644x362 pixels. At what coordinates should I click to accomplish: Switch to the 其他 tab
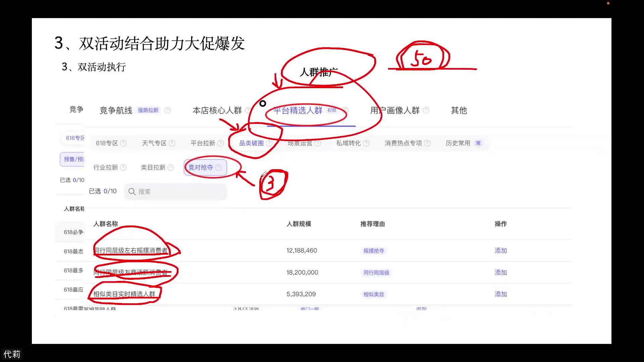point(459,111)
